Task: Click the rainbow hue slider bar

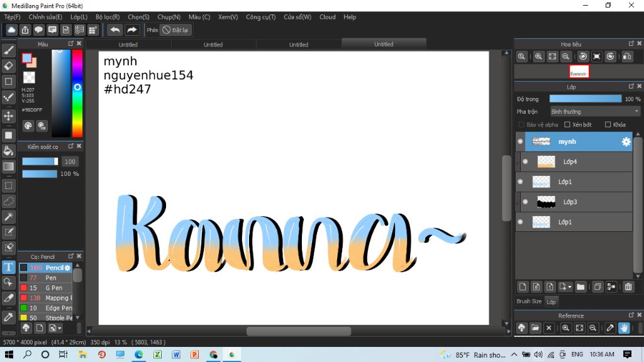Action: coord(77,93)
